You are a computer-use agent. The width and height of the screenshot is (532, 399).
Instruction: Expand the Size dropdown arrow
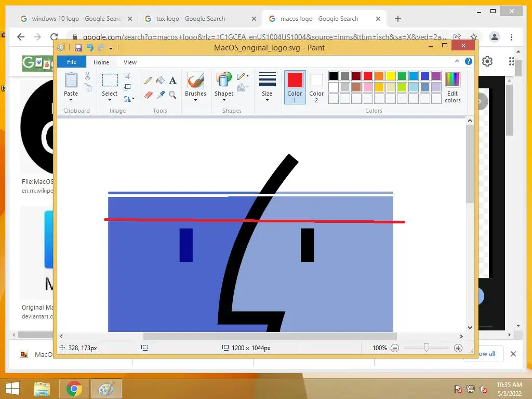click(267, 100)
